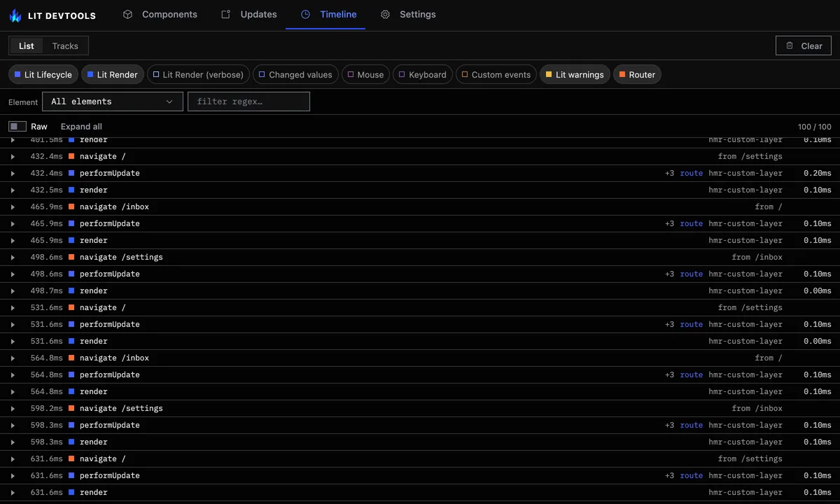The width and height of the screenshot is (840, 504).
Task: Toggle the Raw switch
Action: (x=17, y=127)
